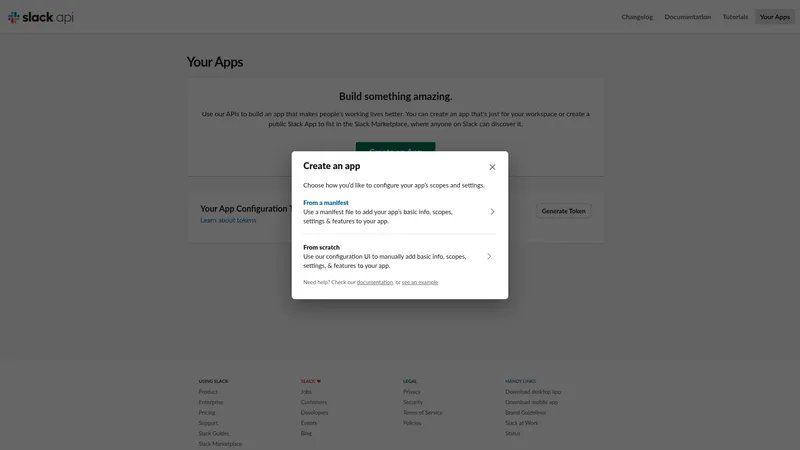Expand the From a manifest option chevron

pos(492,212)
